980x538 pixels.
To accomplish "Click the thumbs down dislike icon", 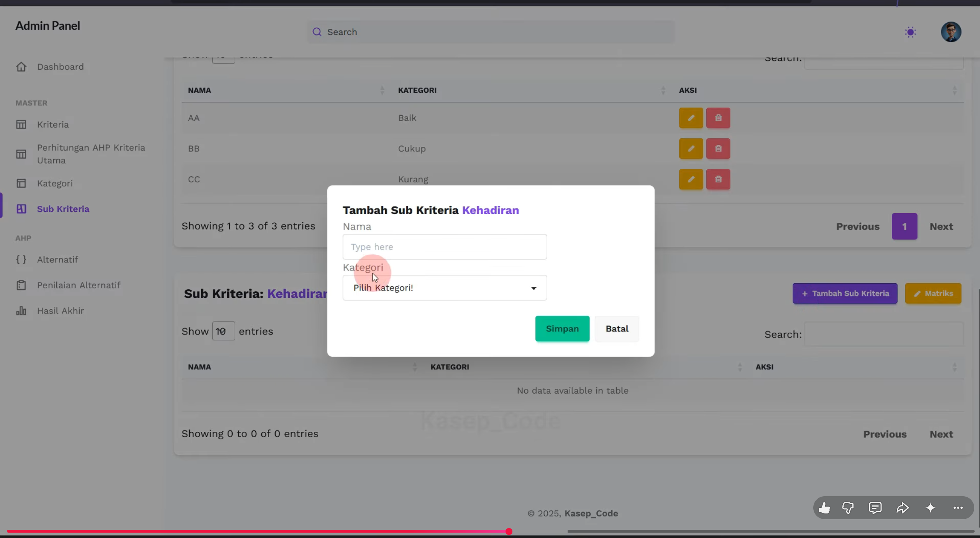I will click(848, 508).
